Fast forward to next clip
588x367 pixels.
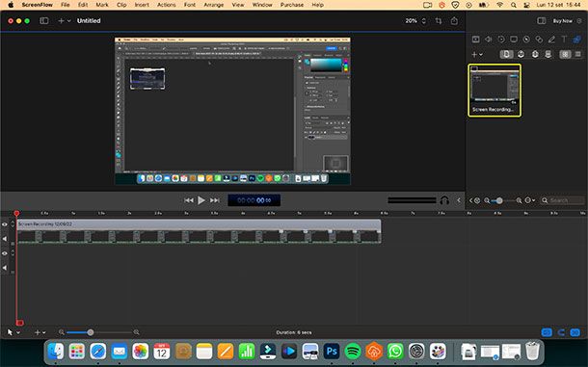215,200
